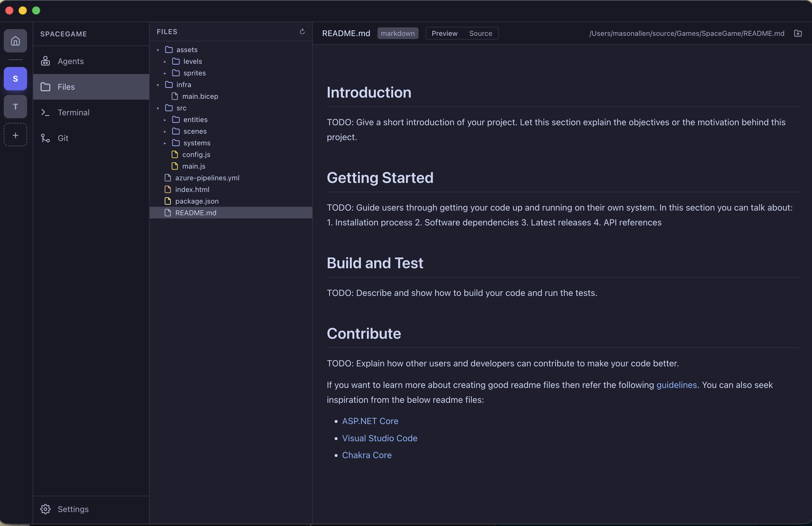The height and width of the screenshot is (526, 812).
Task: Switch to the Preview tab
Action: tap(444, 33)
